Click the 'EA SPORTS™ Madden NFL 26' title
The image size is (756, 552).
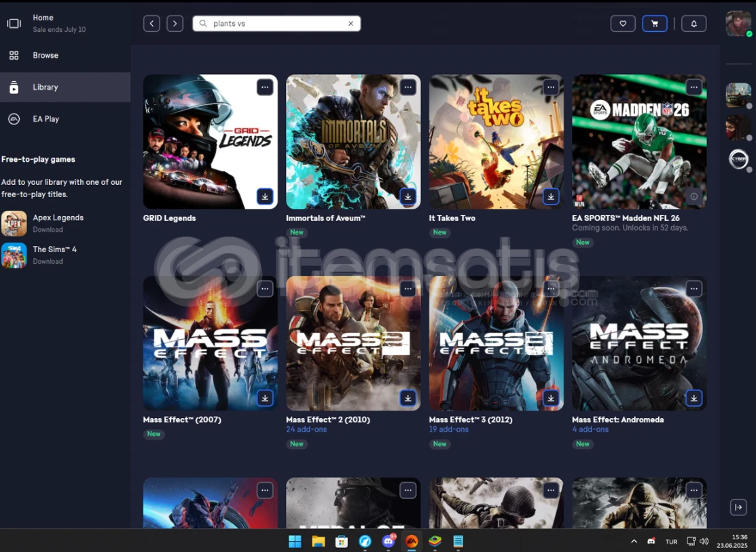(x=626, y=218)
